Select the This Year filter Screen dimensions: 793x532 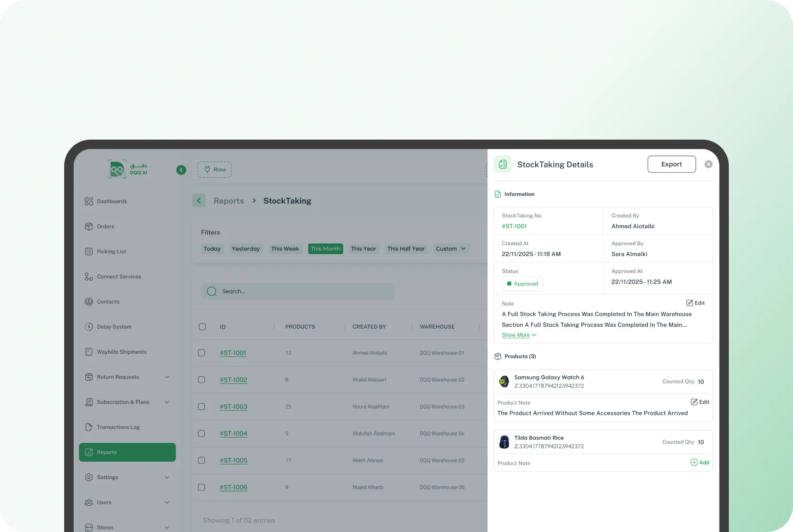pos(363,249)
